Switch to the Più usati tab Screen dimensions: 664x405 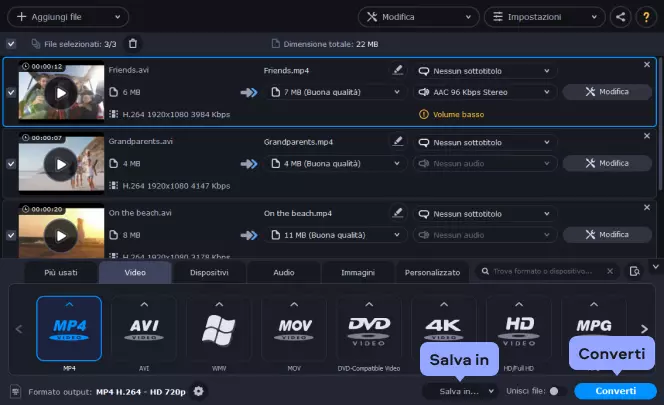click(61, 272)
